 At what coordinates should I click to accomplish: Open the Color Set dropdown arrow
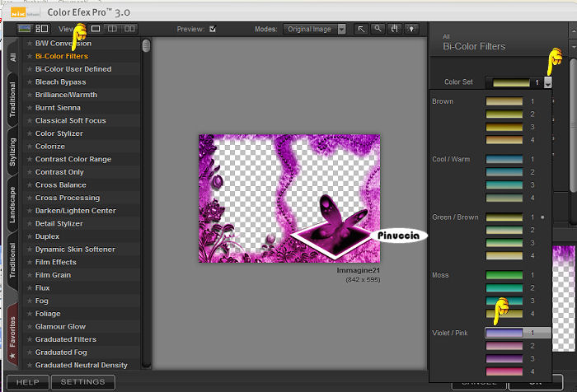pos(548,82)
